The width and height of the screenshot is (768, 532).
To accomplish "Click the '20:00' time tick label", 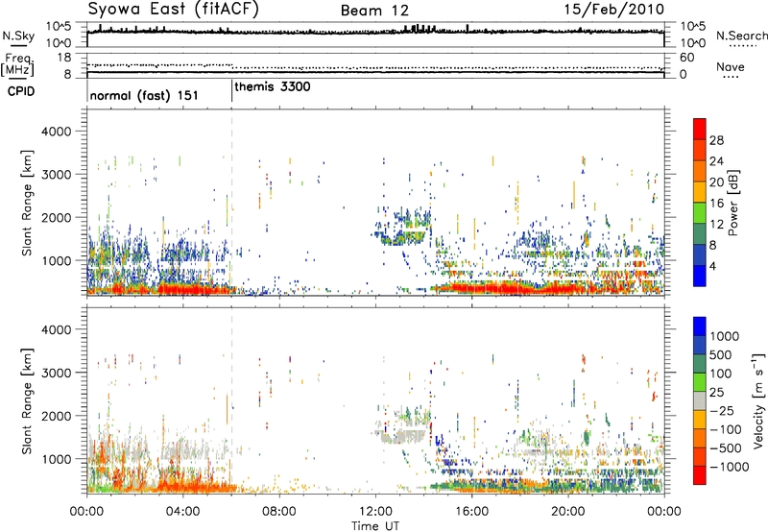I will coord(567,512).
